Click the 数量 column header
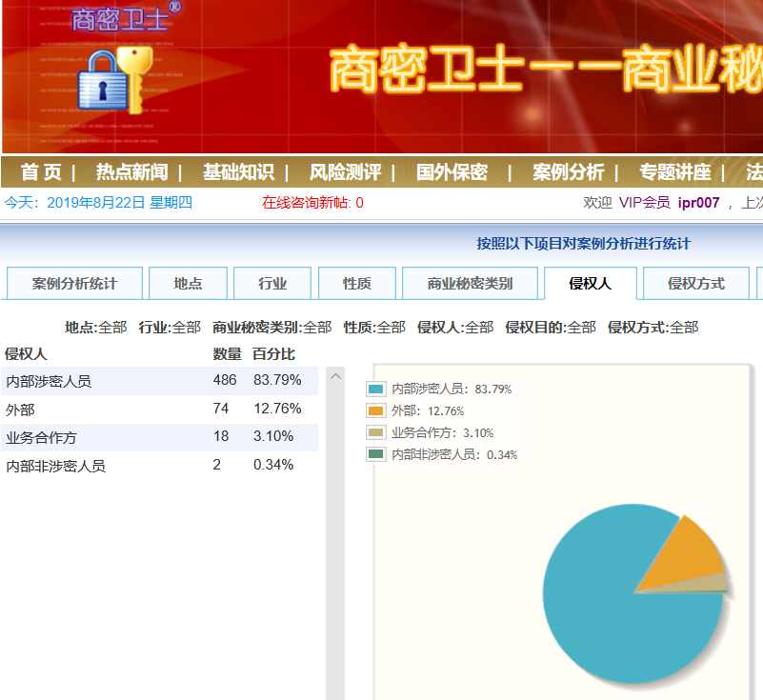763x700 pixels. [228, 354]
